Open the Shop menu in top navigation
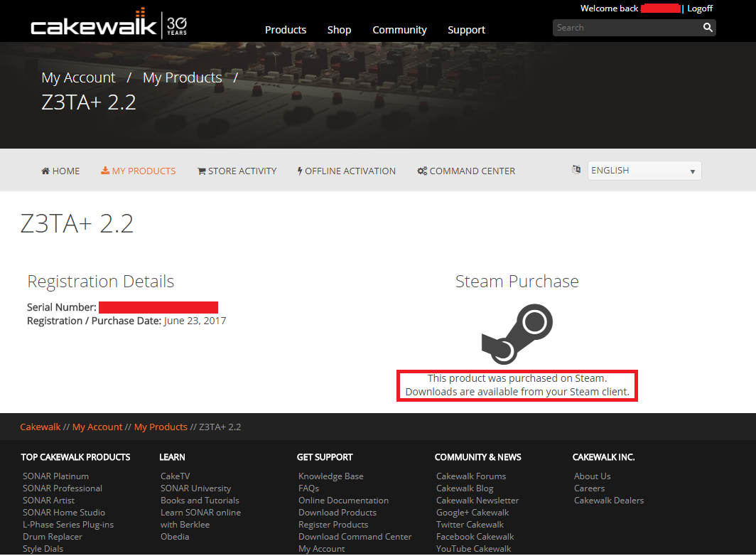 point(339,30)
